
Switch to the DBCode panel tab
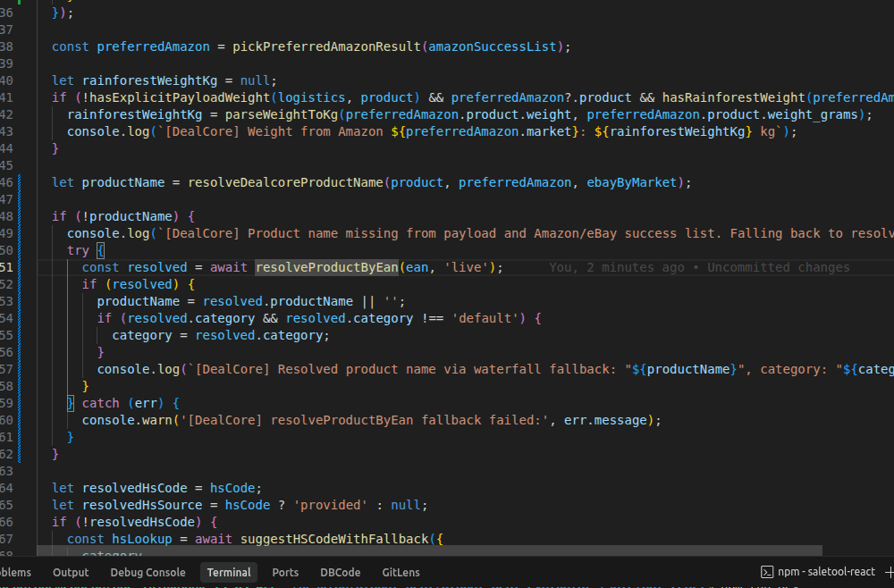[340, 572]
